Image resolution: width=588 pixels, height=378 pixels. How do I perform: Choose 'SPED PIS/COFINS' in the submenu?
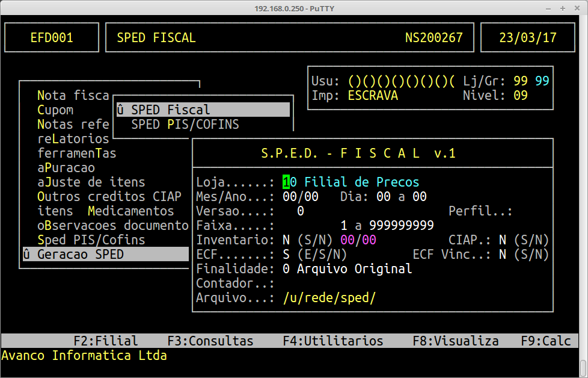(x=185, y=125)
